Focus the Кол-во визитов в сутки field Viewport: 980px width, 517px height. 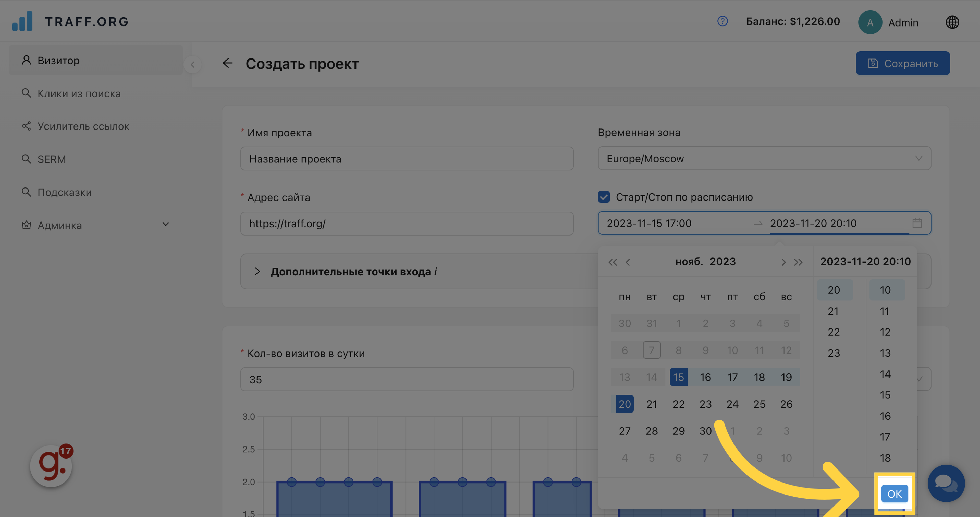click(x=407, y=379)
